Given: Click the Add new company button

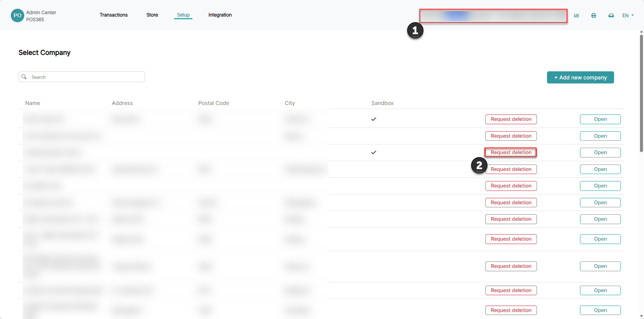Looking at the screenshot, I should click(580, 77).
